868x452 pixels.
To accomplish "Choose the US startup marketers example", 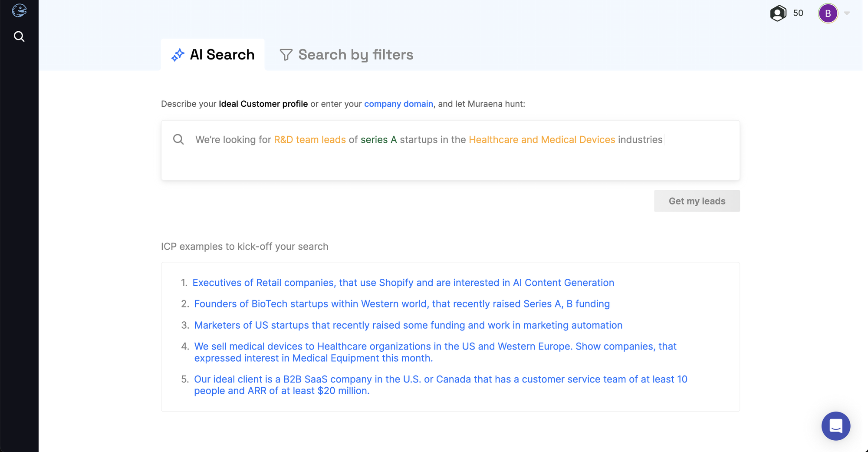I will (408, 325).
